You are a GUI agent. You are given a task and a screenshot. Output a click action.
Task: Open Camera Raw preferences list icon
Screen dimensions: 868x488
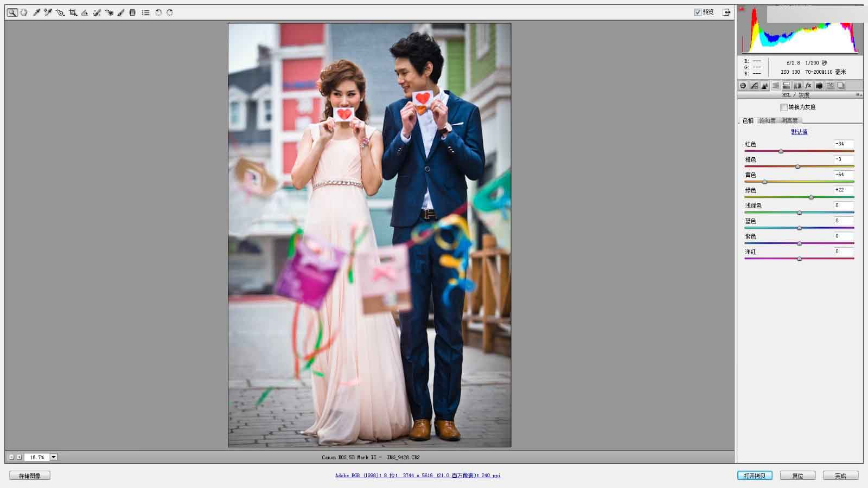click(x=146, y=12)
